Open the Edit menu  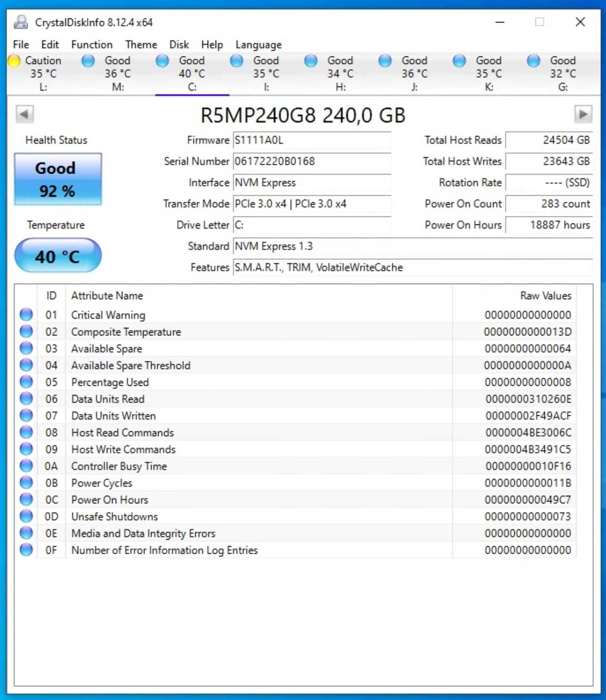[x=50, y=45]
